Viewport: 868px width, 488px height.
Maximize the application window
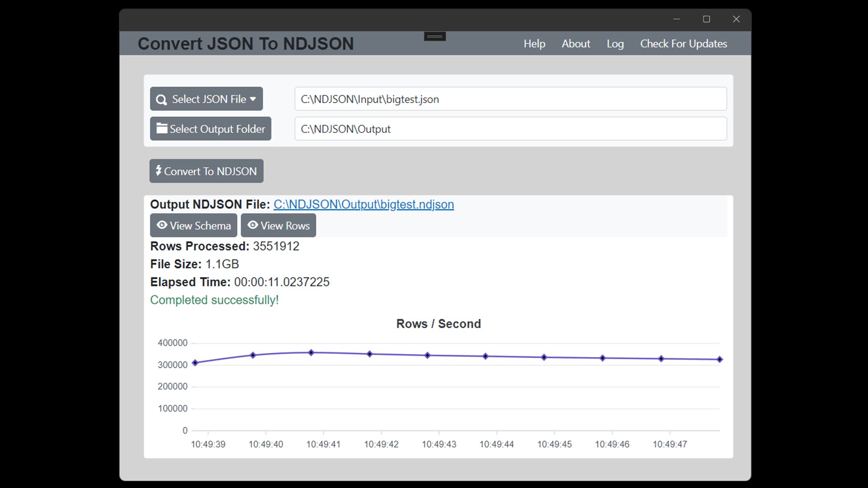click(x=706, y=19)
